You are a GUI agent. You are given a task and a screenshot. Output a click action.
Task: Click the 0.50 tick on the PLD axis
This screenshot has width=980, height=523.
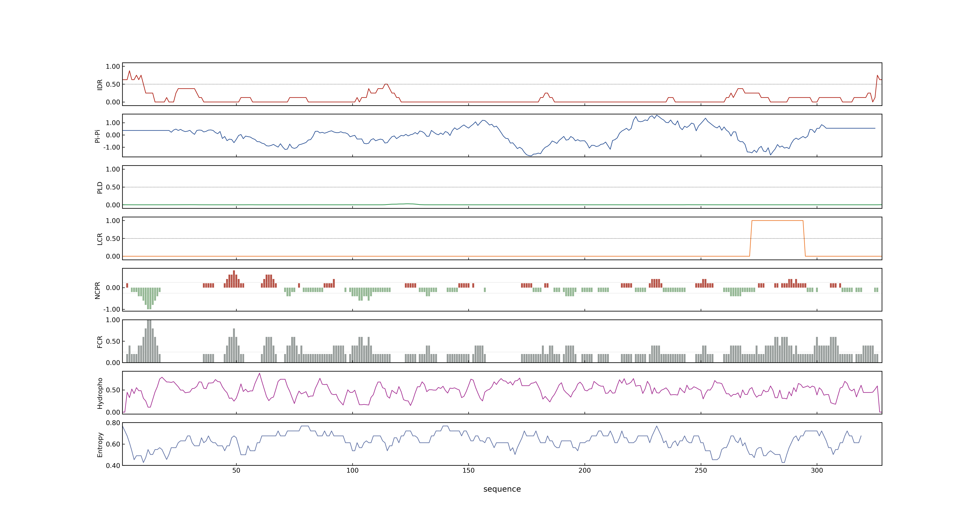pos(113,187)
